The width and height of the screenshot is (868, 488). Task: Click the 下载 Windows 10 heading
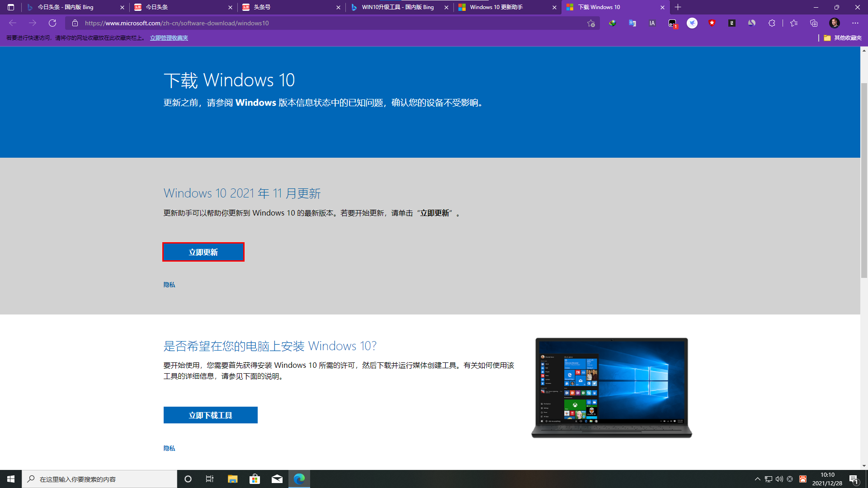[x=229, y=80]
